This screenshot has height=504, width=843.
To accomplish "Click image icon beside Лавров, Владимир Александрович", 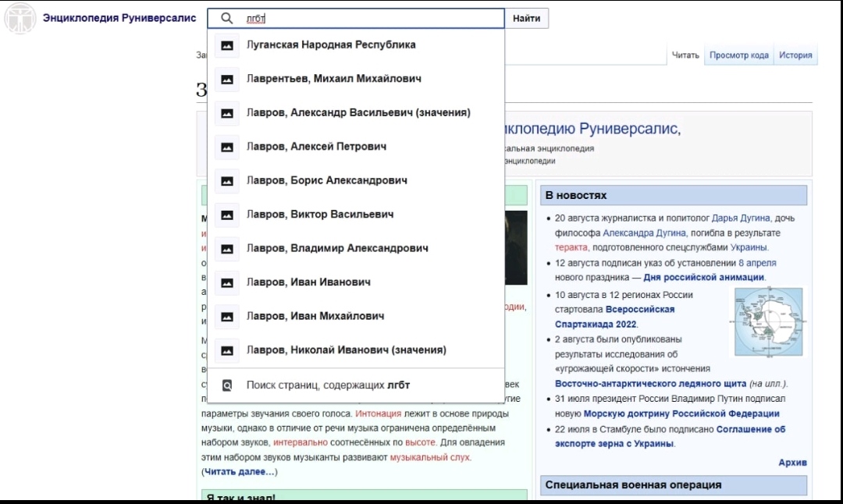I will pos(227,248).
